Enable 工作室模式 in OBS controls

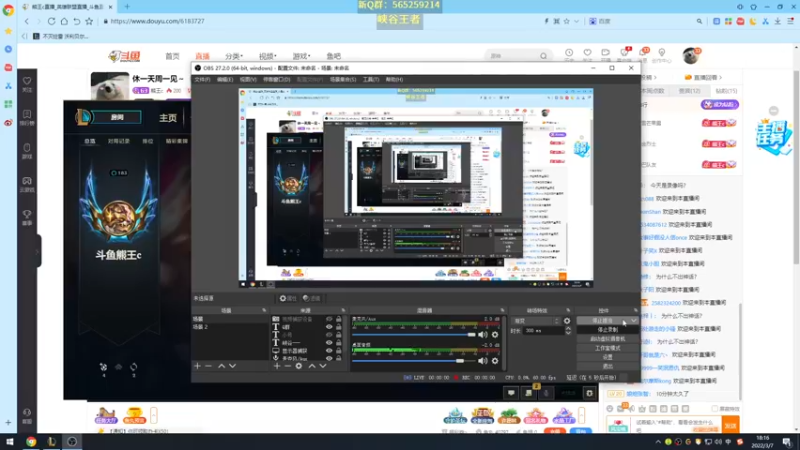607,348
